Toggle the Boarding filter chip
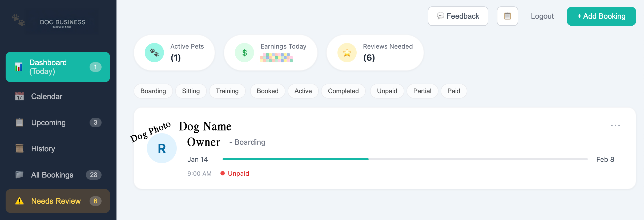Viewport: 644px width, 220px height. point(153,91)
